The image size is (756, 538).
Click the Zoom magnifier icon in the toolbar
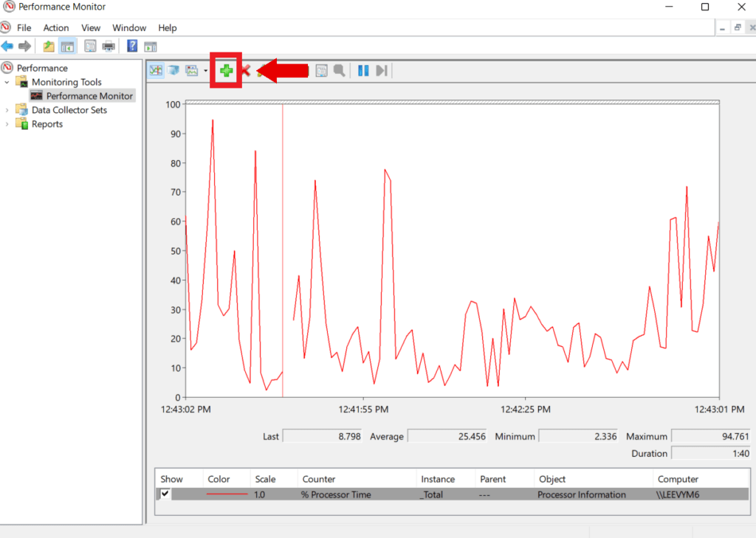(340, 70)
